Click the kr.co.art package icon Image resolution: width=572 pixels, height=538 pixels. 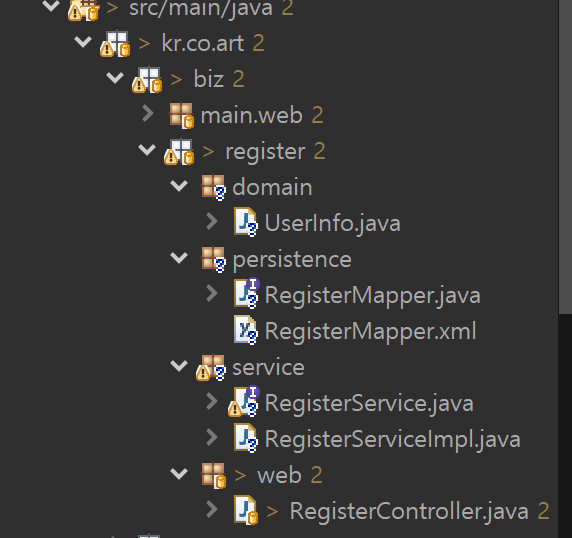[115, 44]
